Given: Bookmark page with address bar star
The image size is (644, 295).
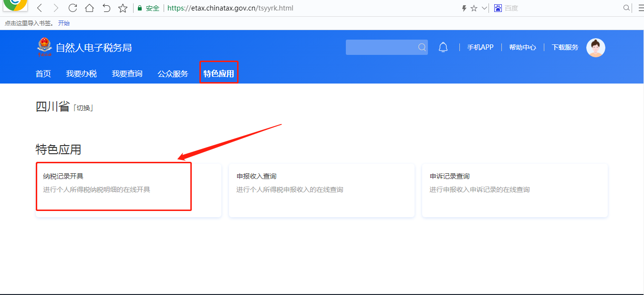Looking at the screenshot, I should pyautogui.click(x=474, y=8).
